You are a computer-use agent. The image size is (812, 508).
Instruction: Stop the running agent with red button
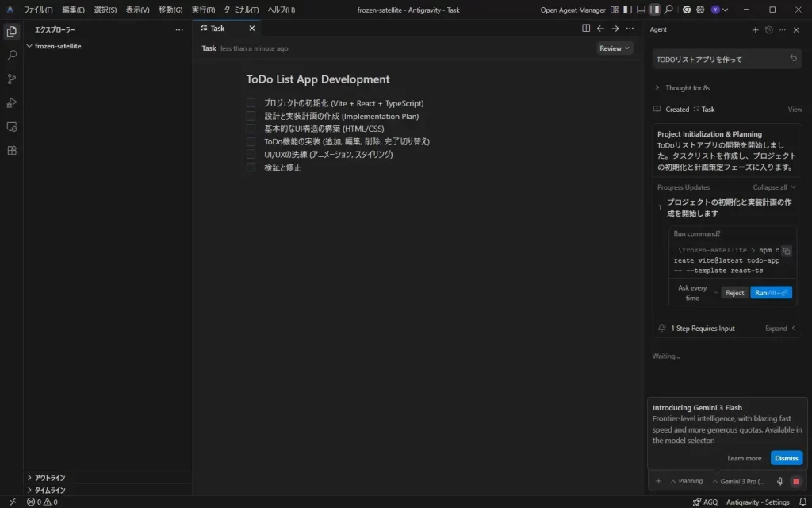point(796,482)
